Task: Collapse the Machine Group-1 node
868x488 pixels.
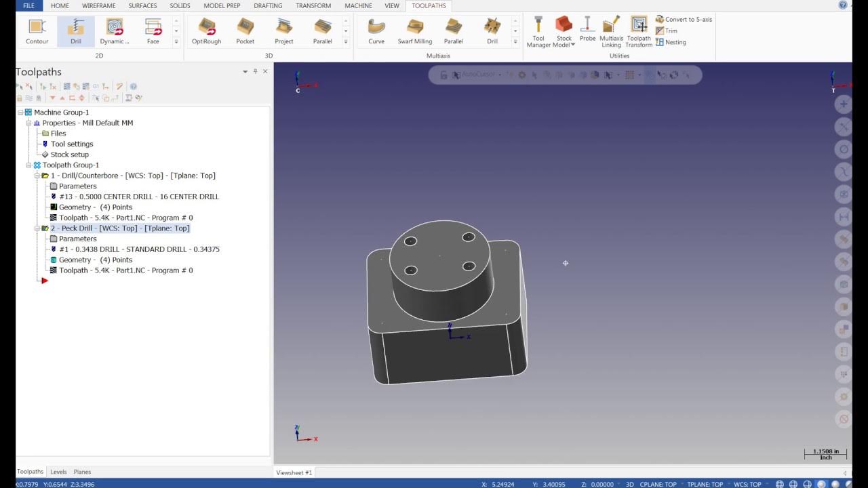Action: tap(20, 113)
